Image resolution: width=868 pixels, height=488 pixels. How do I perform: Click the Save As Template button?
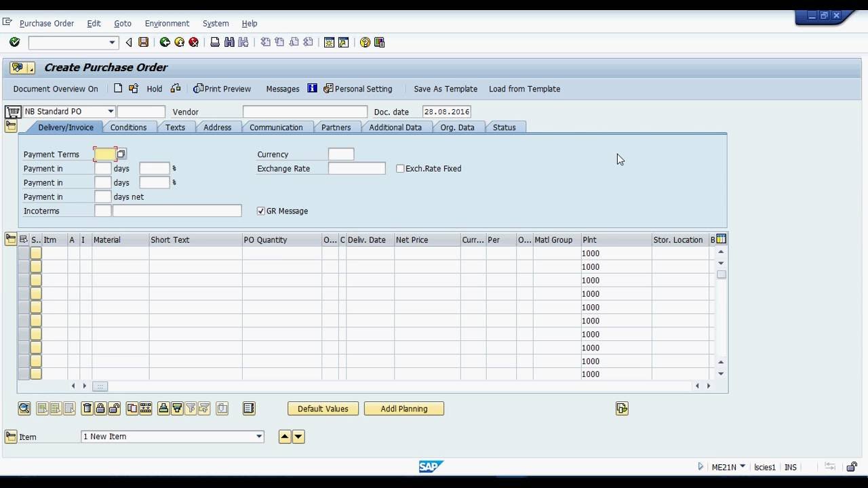pyautogui.click(x=446, y=89)
